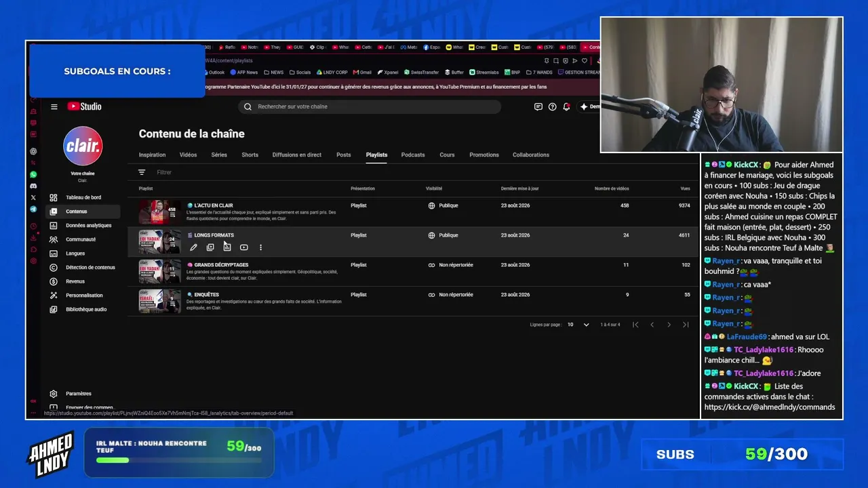The height and width of the screenshot is (488, 868).
Task: Switch to the Collaborations tab
Action: click(531, 155)
